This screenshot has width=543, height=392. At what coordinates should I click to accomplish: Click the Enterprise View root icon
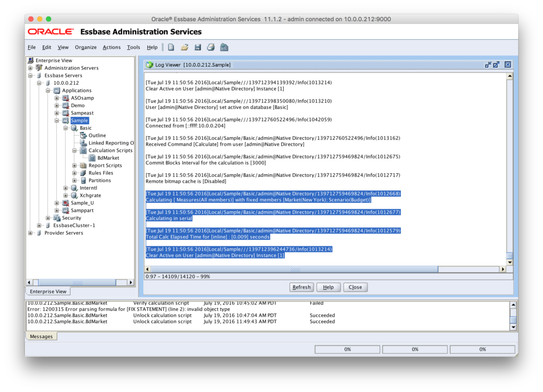pos(31,60)
